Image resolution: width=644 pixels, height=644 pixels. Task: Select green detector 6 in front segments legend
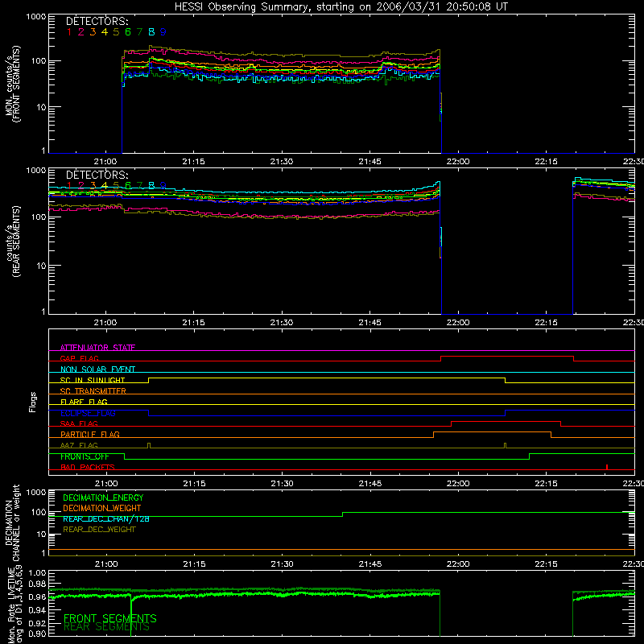[x=128, y=31]
